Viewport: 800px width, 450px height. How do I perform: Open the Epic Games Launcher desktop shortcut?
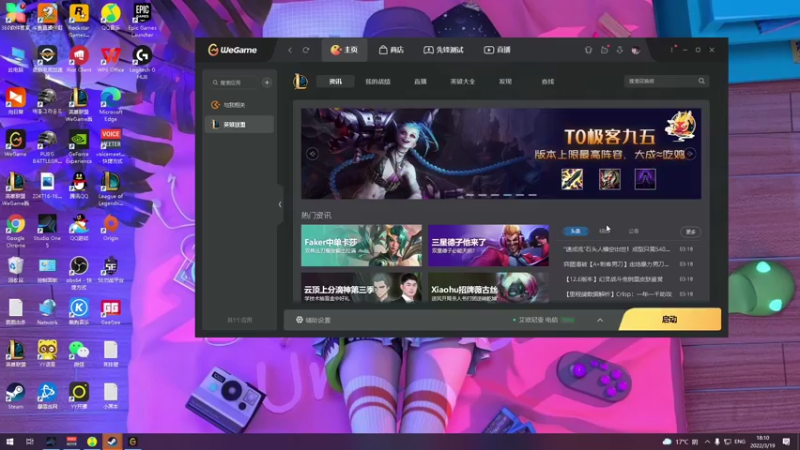tap(142, 20)
